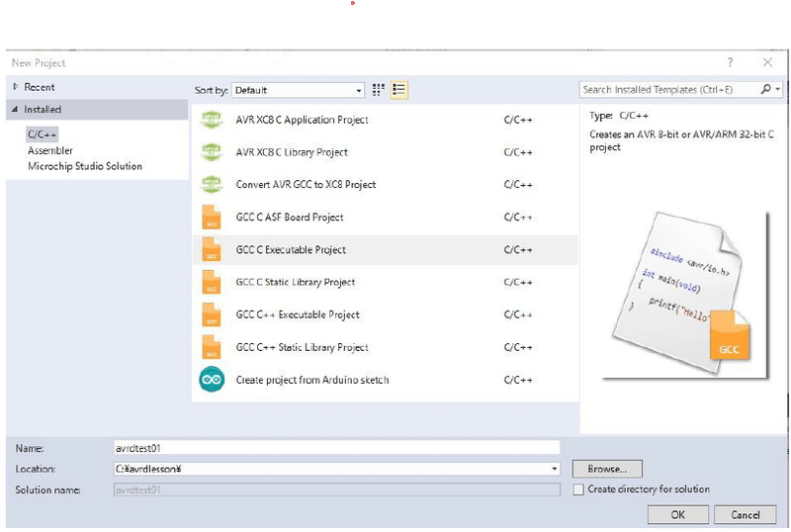The width and height of the screenshot is (791, 532).
Task: Select the C/C++ category
Action: pyautogui.click(x=43, y=134)
